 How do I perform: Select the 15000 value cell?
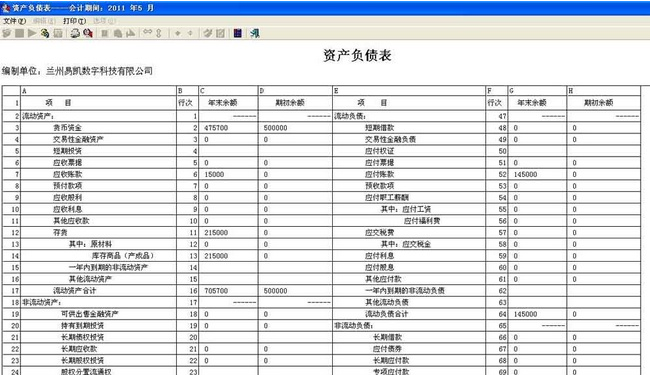(x=228, y=174)
